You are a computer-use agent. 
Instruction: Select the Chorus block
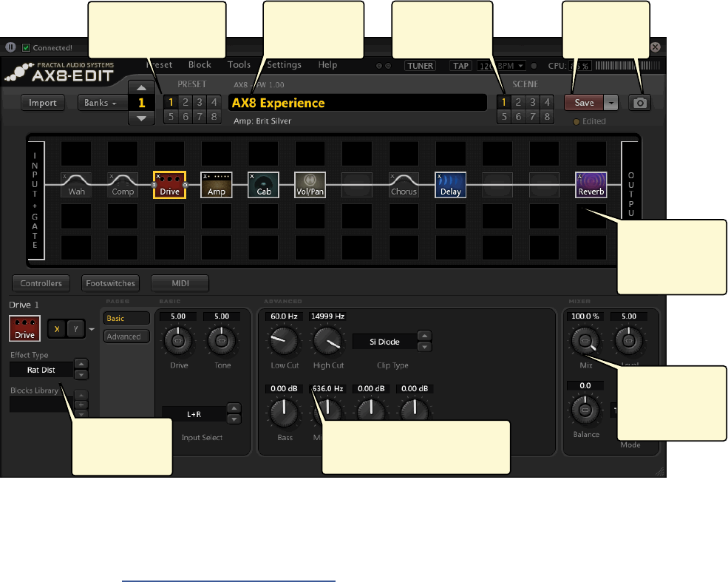pos(404,185)
